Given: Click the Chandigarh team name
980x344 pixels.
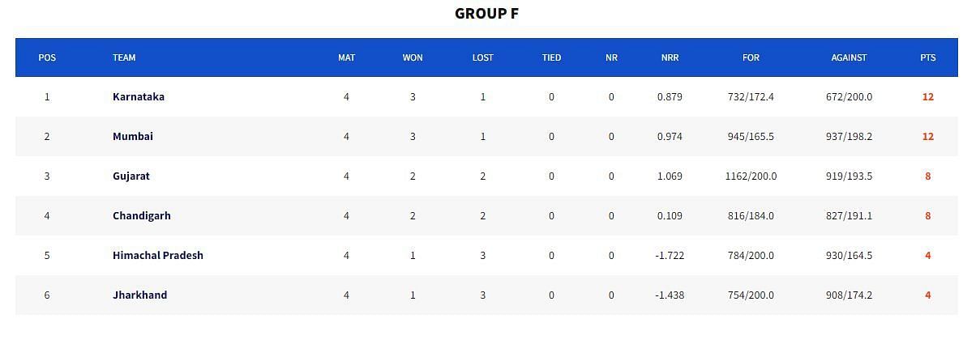Looking at the screenshot, I should [x=142, y=215].
